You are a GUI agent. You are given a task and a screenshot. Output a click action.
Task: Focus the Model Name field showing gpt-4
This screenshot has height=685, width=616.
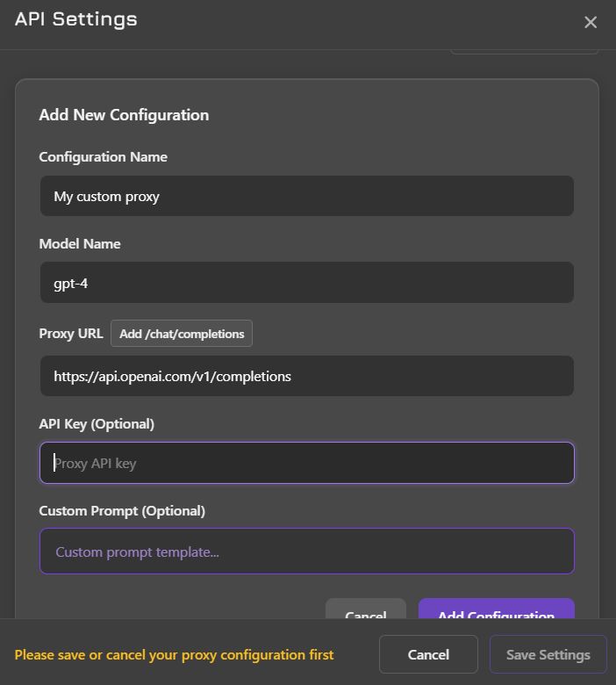pos(307,283)
